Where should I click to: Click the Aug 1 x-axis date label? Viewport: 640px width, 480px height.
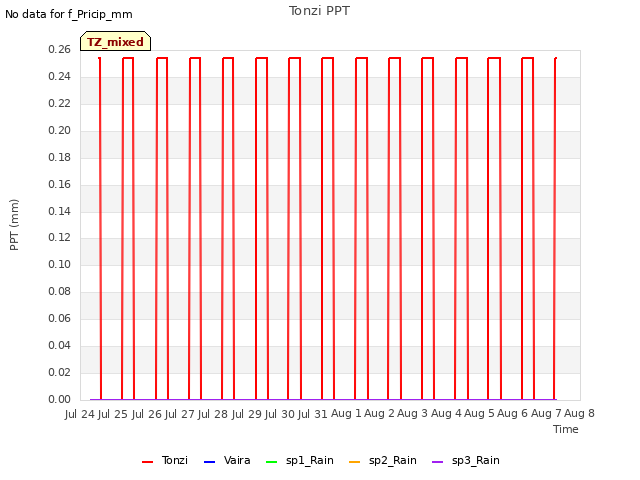pyautogui.click(x=346, y=413)
